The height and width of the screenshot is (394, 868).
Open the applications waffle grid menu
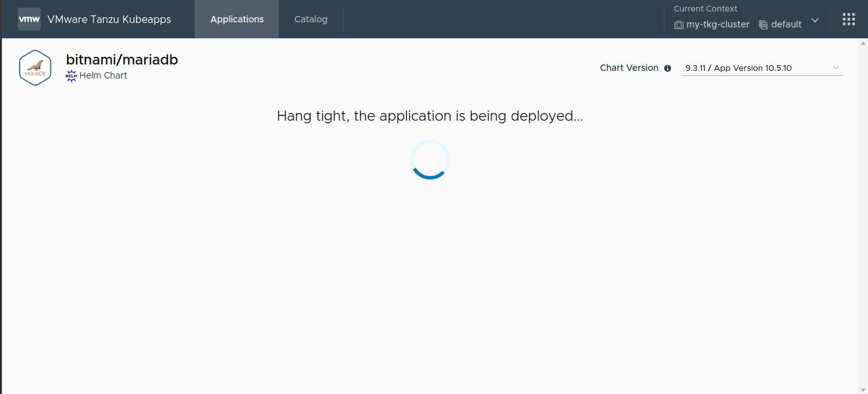pyautogui.click(x=848, y=19)
